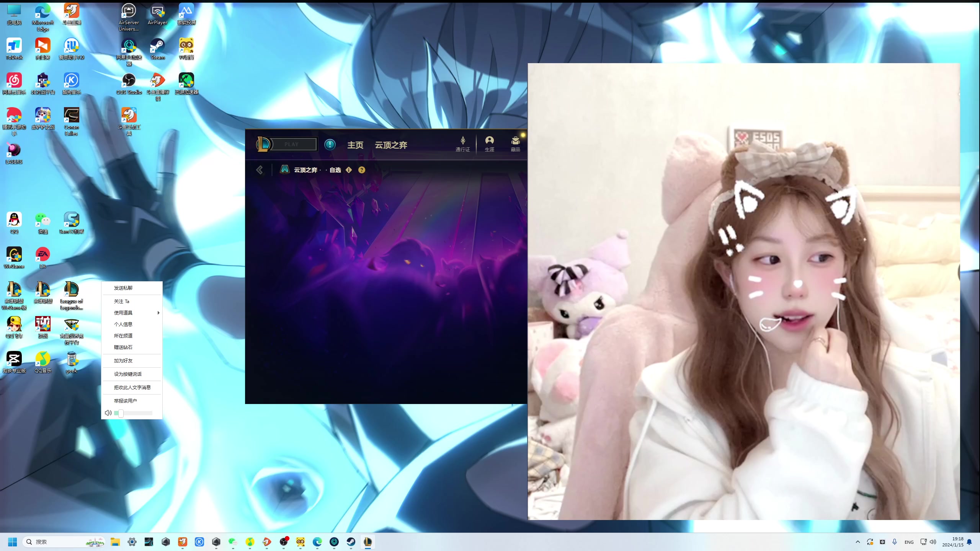980x551 pixels.
Task: Open File Explorer from the taskbar
Action: tap(115, 542)
